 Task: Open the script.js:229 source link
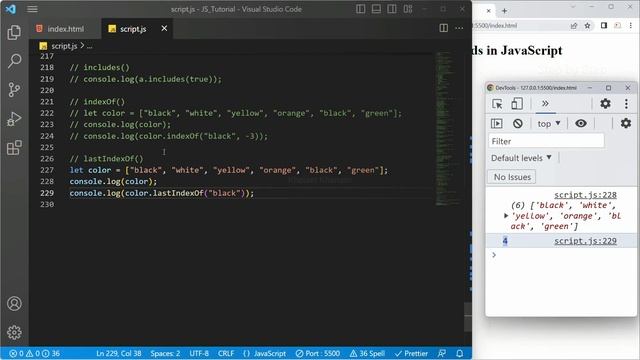[585, 241]
